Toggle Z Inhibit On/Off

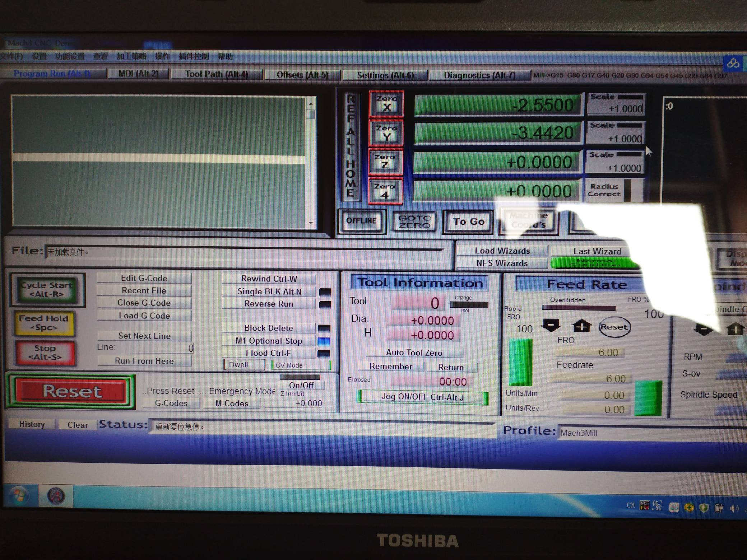tap(301, 385)
